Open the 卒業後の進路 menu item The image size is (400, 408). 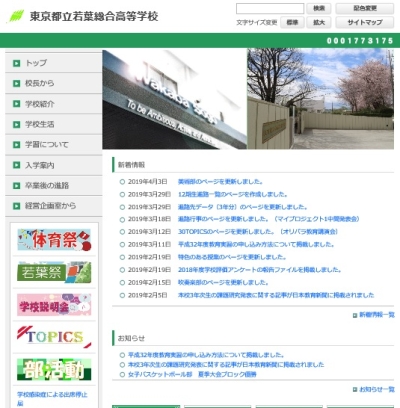[x=54, y=185]
